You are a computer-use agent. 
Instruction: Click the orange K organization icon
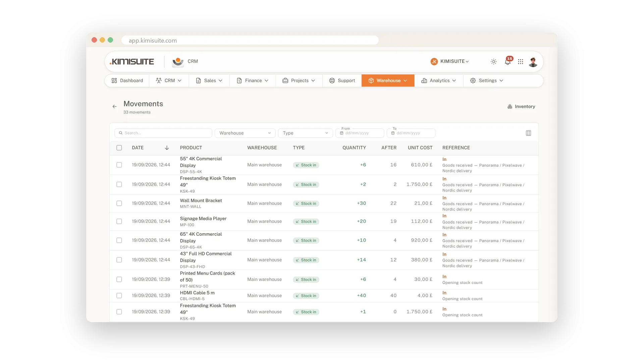click(434, 62)
